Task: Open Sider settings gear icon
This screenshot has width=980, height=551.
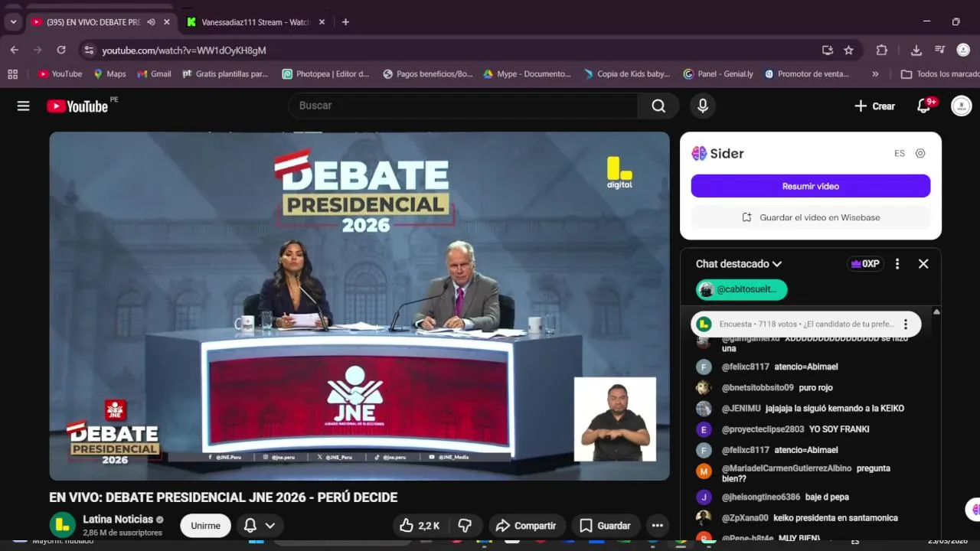Action: pyautogui.click(x=920, y=153)
